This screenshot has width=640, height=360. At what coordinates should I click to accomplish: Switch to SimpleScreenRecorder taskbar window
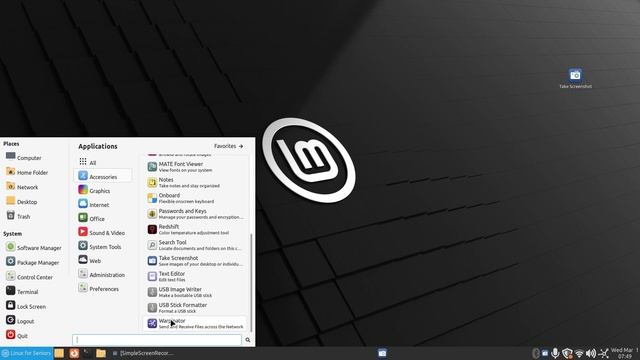143,353
